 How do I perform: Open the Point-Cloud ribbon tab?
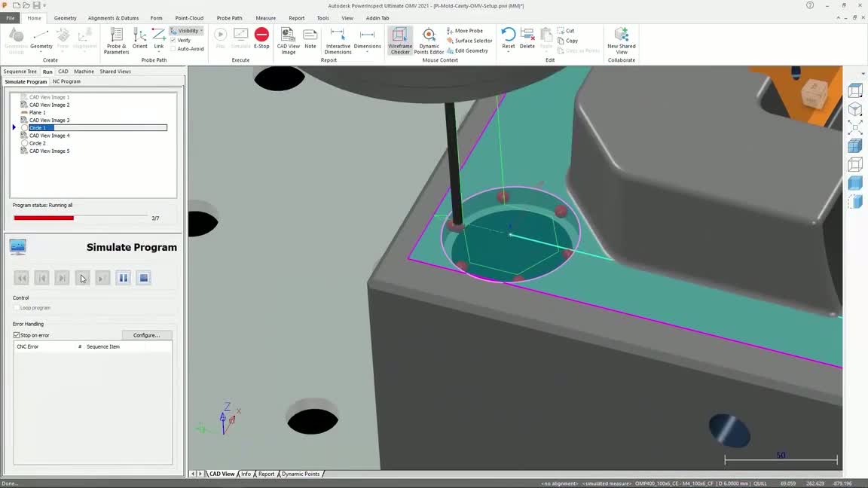click(x=189, y=18)
